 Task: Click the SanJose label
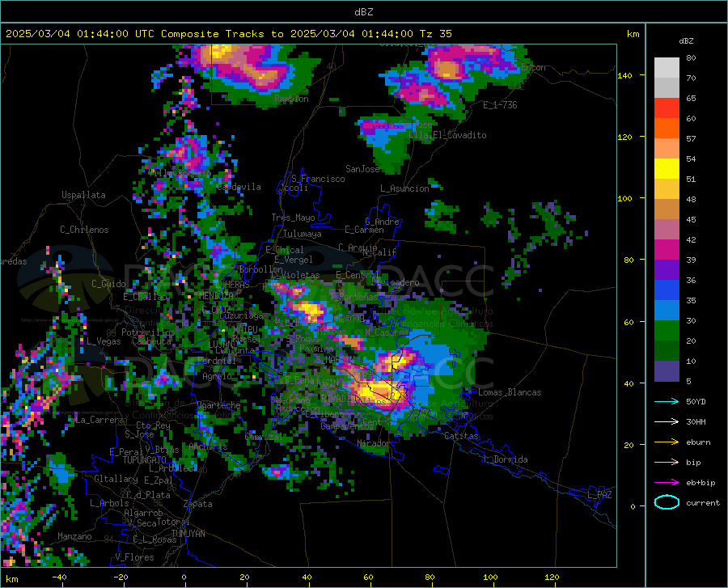tap(362, 169)
